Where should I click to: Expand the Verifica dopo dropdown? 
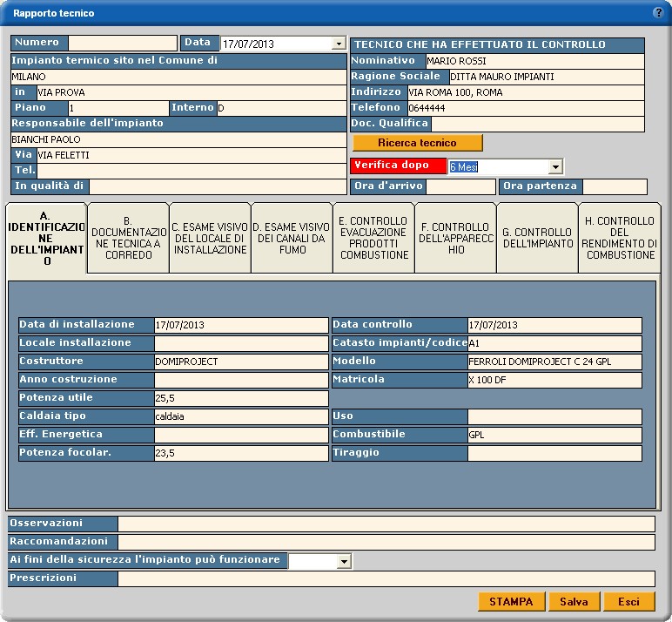click(x=555, y=166)
